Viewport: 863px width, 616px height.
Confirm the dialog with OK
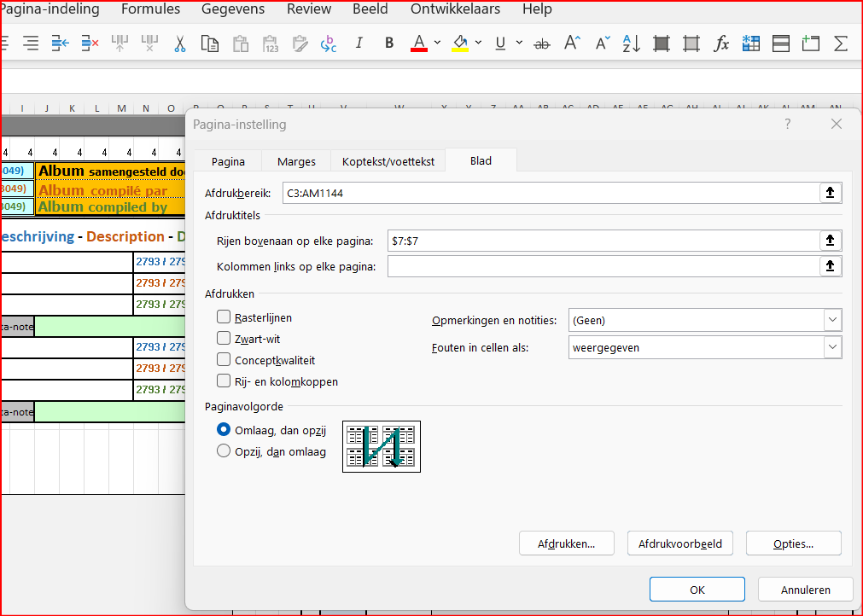pyautogui.click(x=697, y=590)
